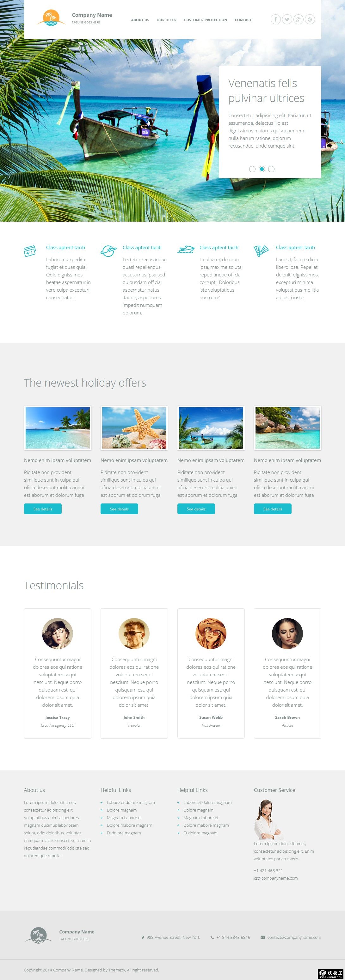Select the third slider dot indicator
Image resolution: width=345 pixels, height=980 pixels.
pos(271,169)
